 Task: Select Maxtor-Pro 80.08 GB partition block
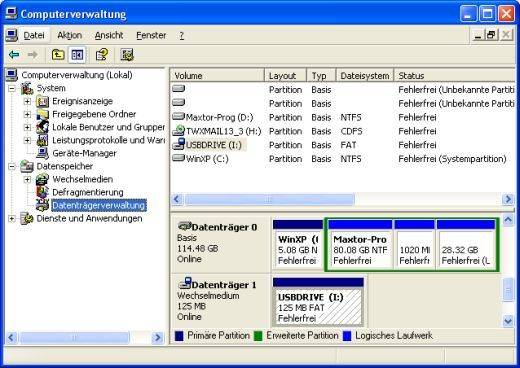click(x=360, y=245)
